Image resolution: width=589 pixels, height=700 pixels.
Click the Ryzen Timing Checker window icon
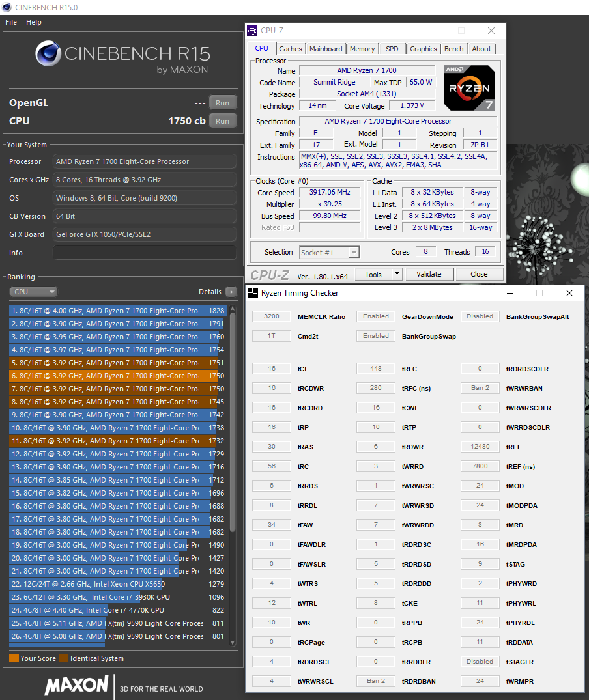point(253,293)
